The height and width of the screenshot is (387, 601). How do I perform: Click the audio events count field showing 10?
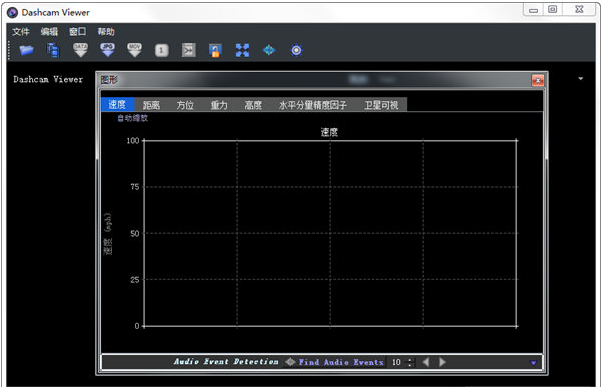pyautogui.click(x=397, y=362)
